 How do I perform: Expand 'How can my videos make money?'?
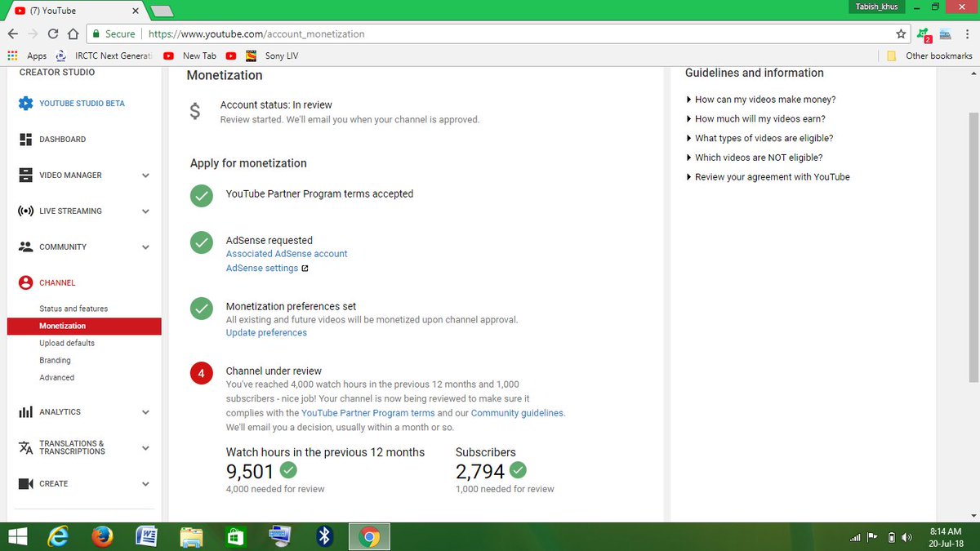tap(760, 100)
